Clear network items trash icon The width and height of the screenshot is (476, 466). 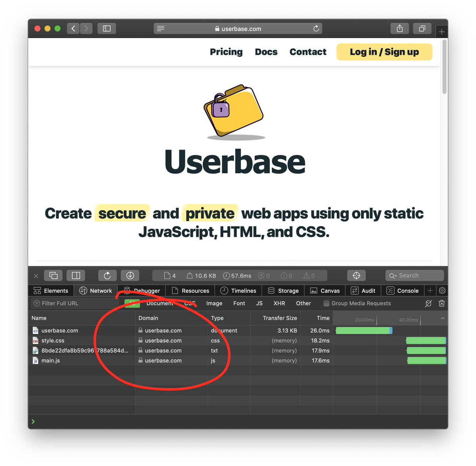pos(441,303)
